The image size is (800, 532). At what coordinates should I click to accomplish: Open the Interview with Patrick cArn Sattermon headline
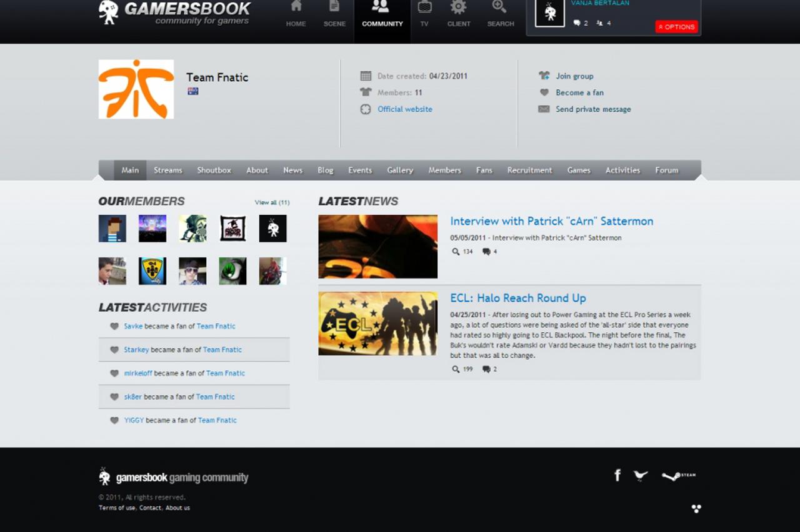551,221
